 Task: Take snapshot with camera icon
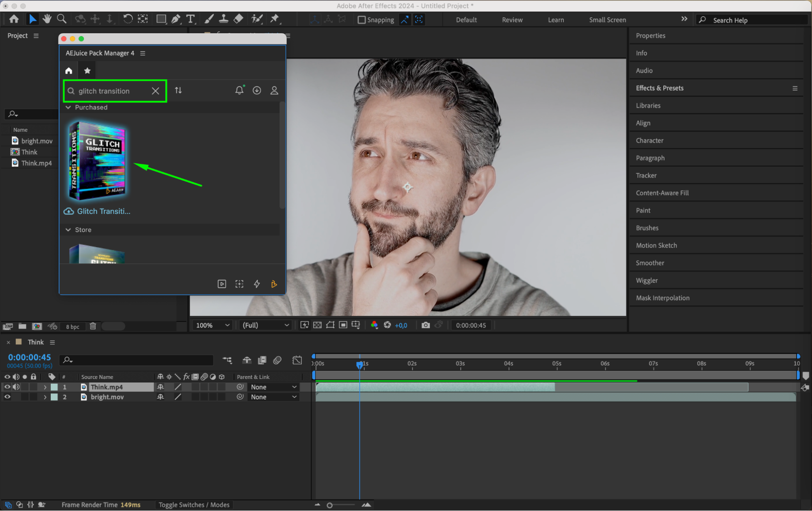(425, 325)
